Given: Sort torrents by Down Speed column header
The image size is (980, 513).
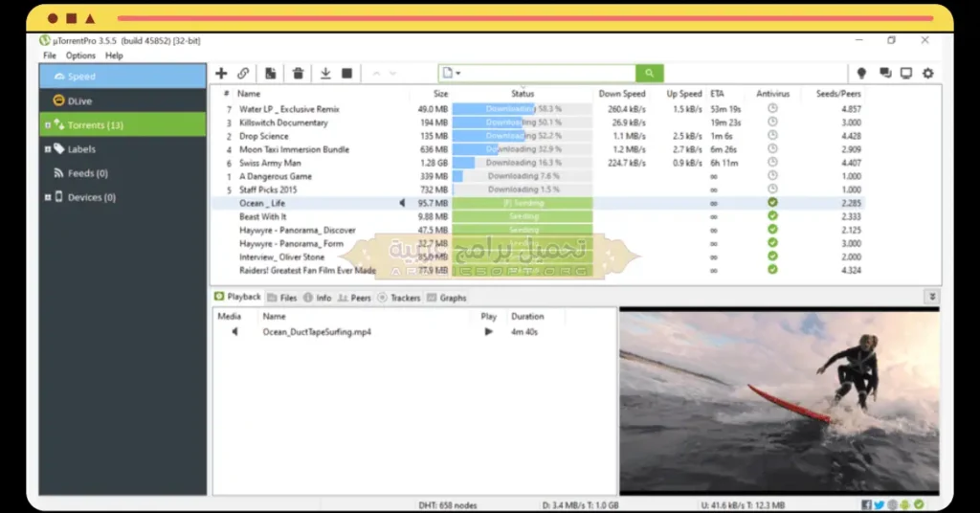Looking at the screenshot, I should tap(621, 94).
